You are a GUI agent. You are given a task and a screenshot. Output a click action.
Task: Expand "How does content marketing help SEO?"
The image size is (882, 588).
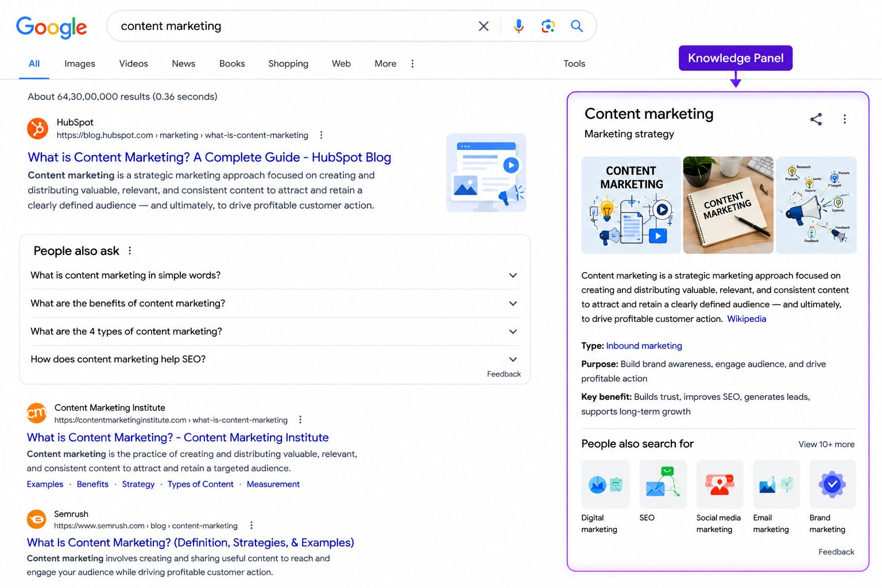click(274, 359)
